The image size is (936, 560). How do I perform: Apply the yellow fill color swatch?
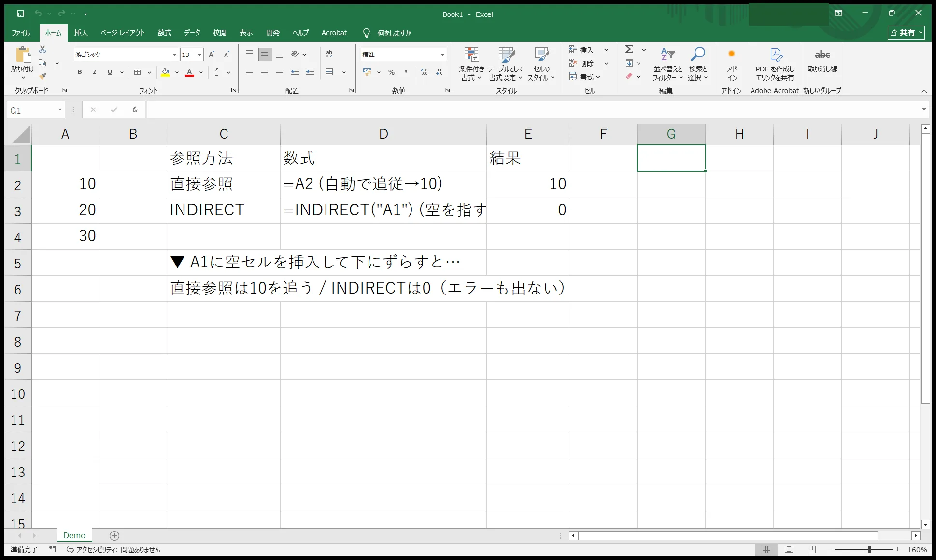pos(165,72)
